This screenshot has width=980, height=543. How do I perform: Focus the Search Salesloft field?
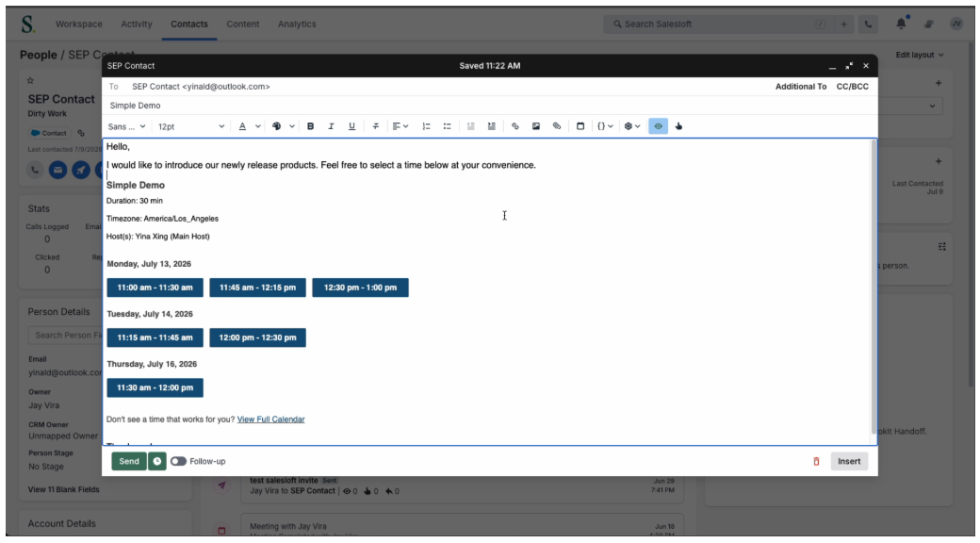pyautogui.click(x=717, y=25)
